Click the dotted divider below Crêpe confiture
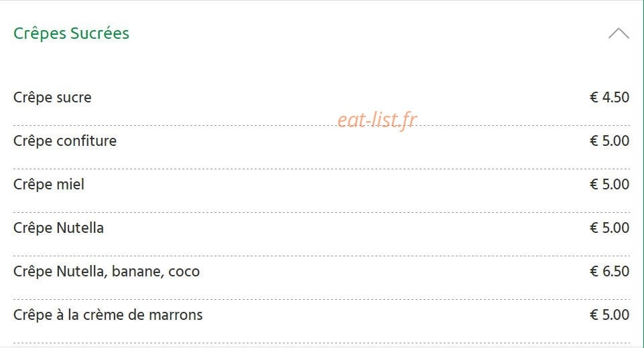The height and width of the screenshot is (348, 644). tap(322, 169)
